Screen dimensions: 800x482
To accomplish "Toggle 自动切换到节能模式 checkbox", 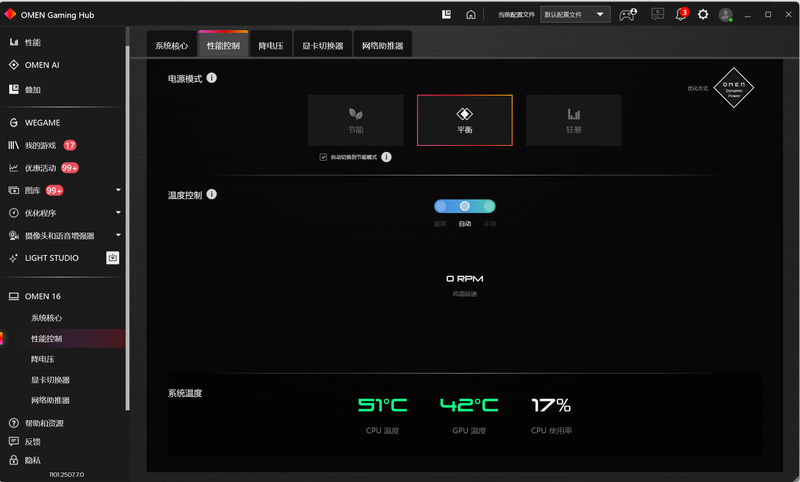I will click(323, 157).
